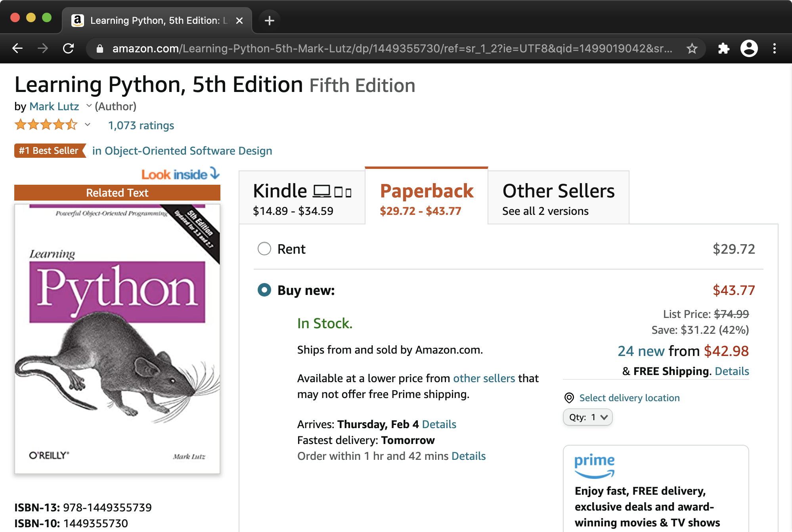Click the address bar URL field
Viewport: 792px width, 532px height.
tap(392, 48)
